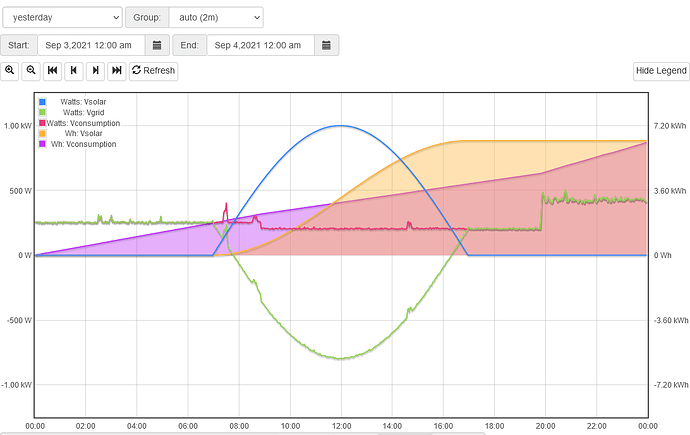This screenshot has width=690, height=435.
Task: Click the End date input field
Action: pos(261,45)
